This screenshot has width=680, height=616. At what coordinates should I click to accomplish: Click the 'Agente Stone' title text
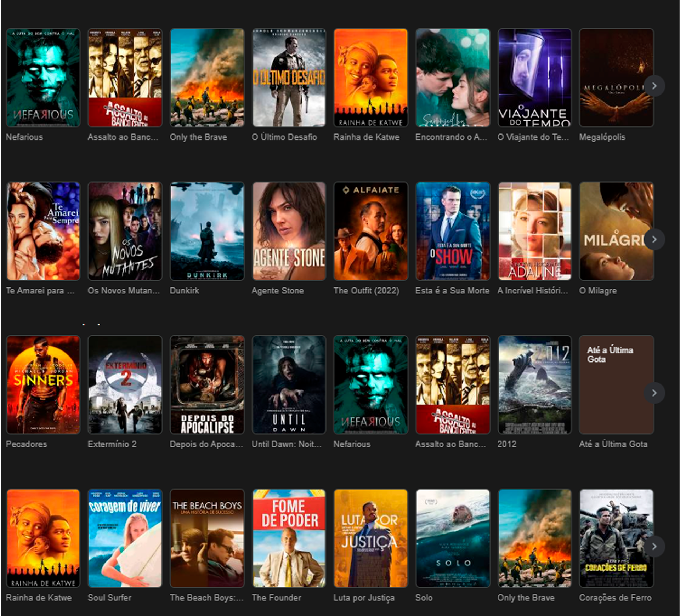click(x=278, y=291)
